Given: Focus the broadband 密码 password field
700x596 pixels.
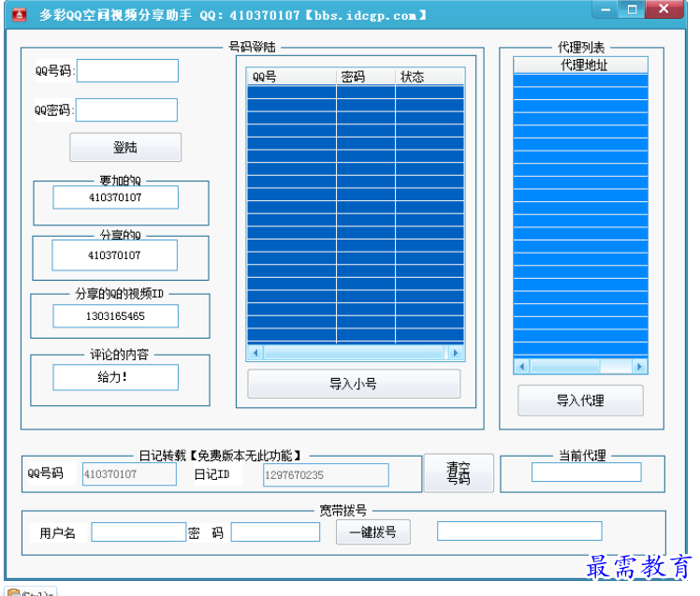Looking at the screenshot, I should click(x=275, y=532).
